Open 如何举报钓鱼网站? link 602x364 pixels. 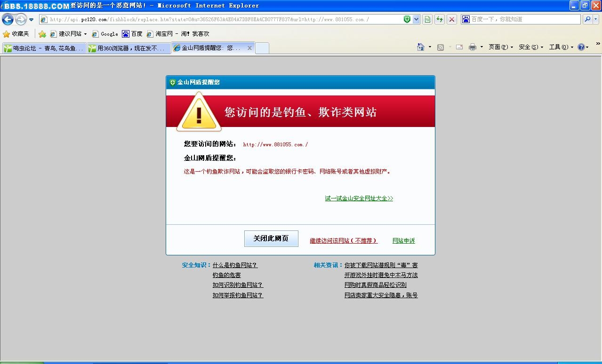pyautogui.click(x=238, y=295)
